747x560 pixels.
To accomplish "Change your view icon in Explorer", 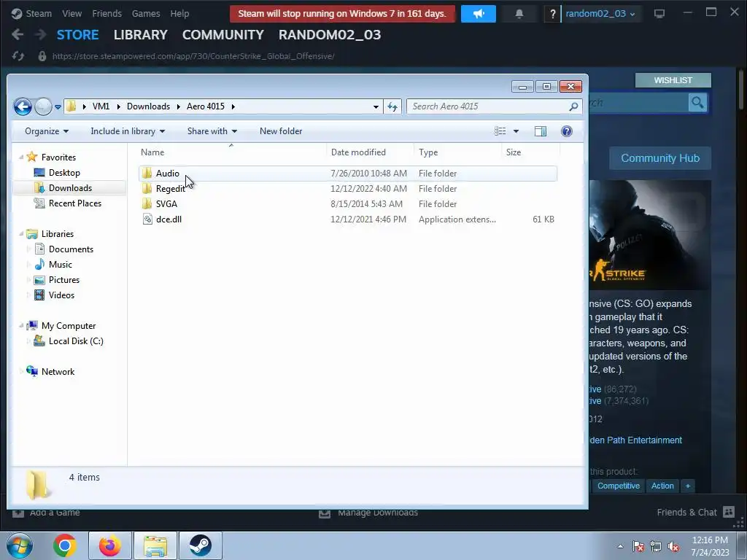I will (x=500, y=131).
